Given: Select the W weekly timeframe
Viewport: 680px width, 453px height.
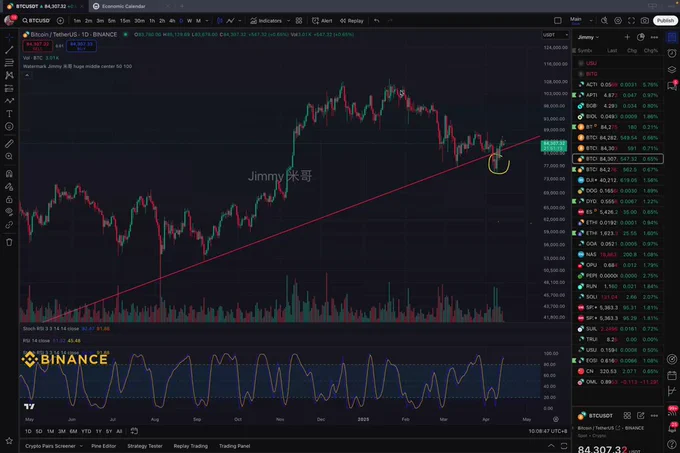Looking at the screenshot, I should 190,20.
